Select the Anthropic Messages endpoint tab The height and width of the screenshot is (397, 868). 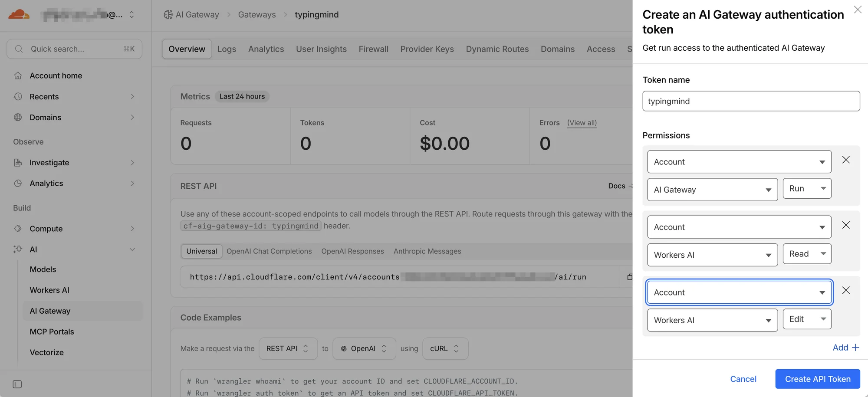(427, 251)
